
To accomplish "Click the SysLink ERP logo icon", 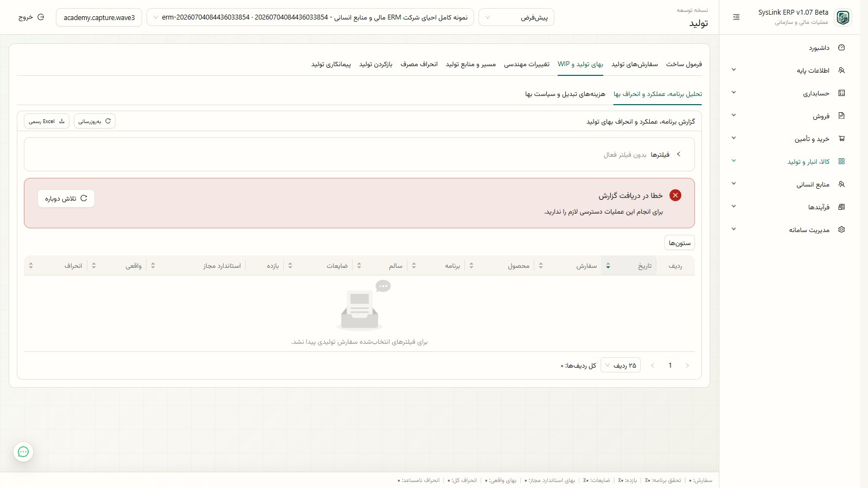I will 843,17.
